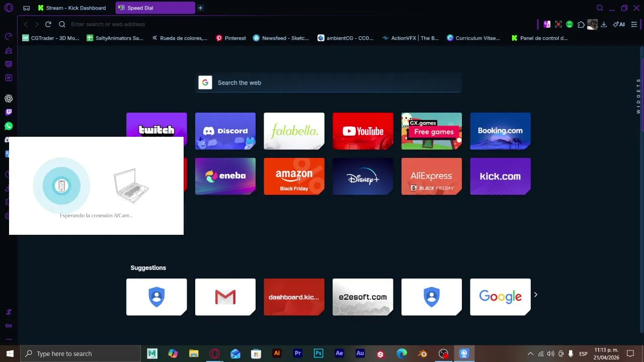Open the Disney+ speed dial tile

(363, 176)
